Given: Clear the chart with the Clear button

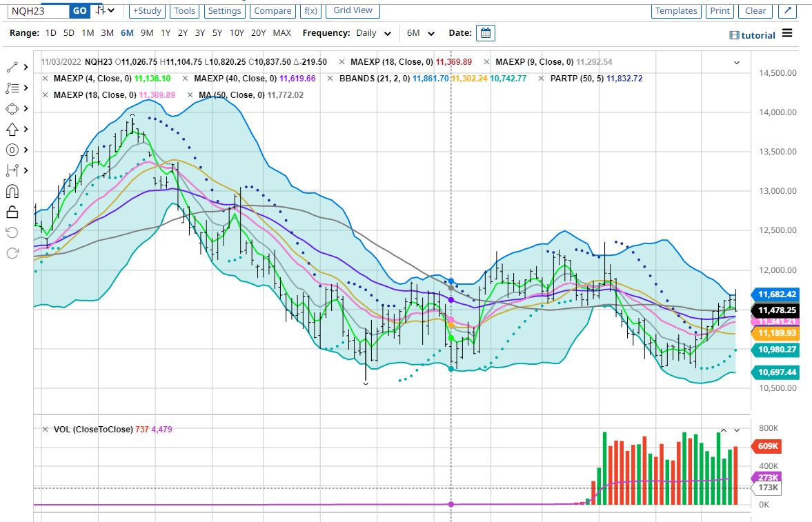Looking at the screenshot, I should (x=755, y=10).
